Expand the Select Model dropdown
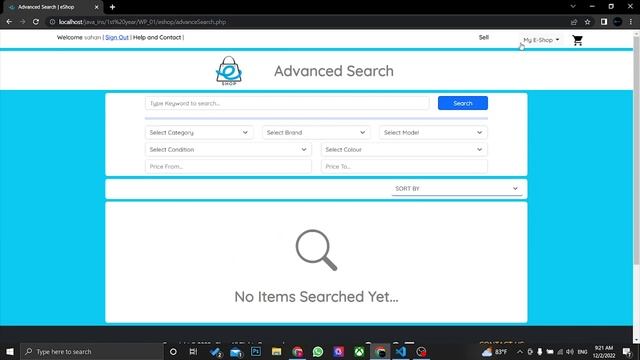Image resolution: width=640 pixels, height=360 pixels. point(433,132)
